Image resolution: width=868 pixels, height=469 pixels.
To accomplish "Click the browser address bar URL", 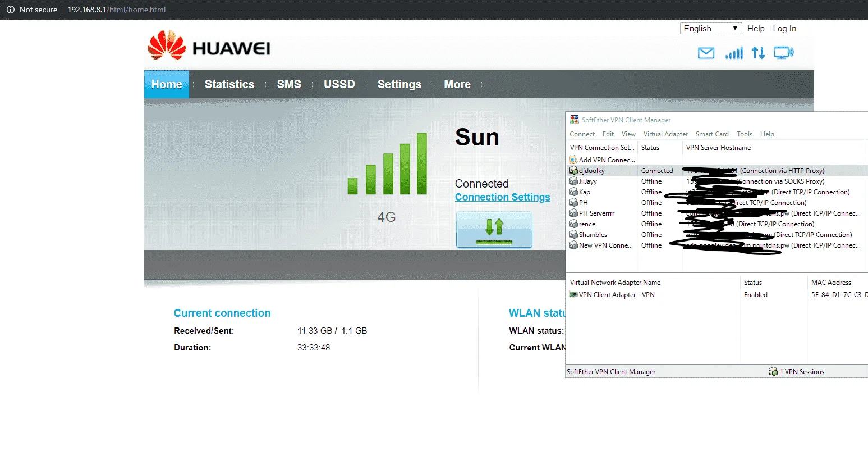I will pos(117,10).
